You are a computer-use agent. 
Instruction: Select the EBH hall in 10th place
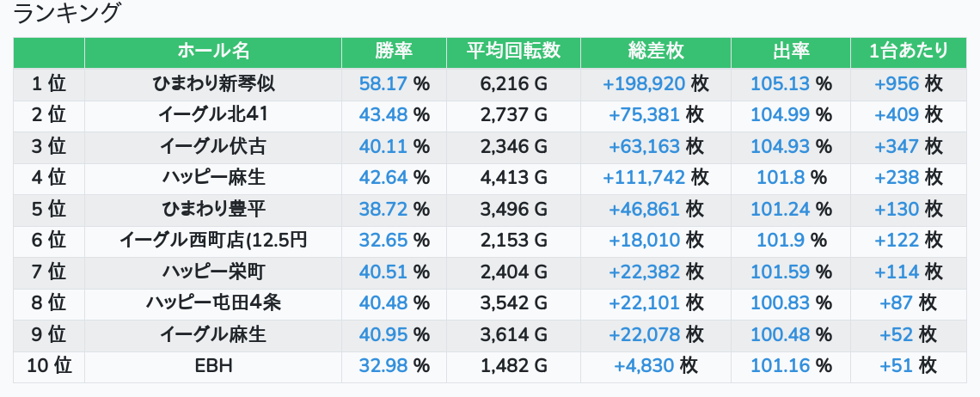213,365
